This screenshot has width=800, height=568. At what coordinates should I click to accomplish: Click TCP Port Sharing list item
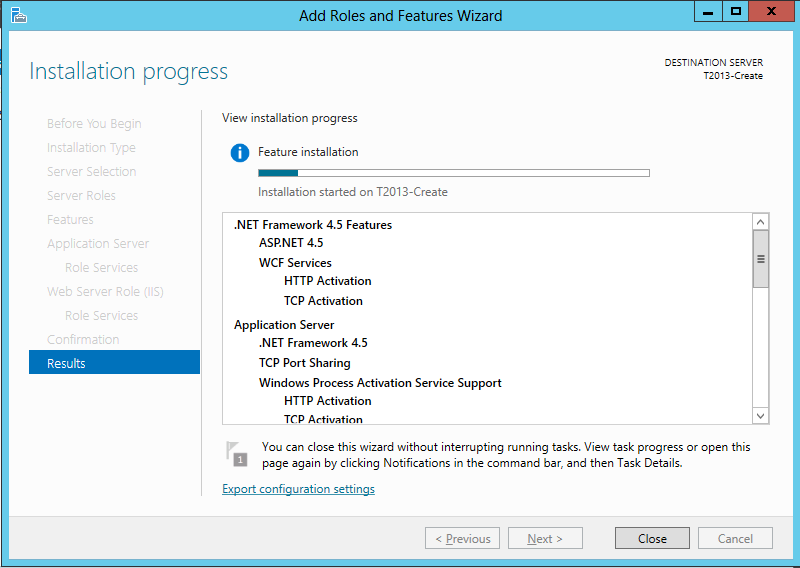[304, 363]
